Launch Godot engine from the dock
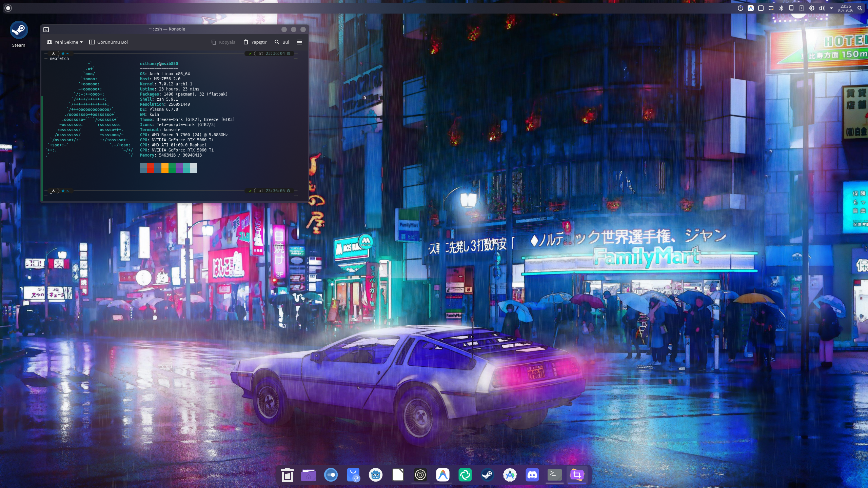The width and height of the screenshot is (868, 488). [375, 475]
